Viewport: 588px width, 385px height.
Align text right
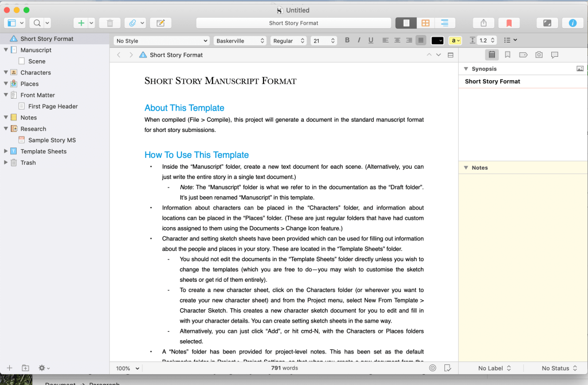tap(409, 40)
